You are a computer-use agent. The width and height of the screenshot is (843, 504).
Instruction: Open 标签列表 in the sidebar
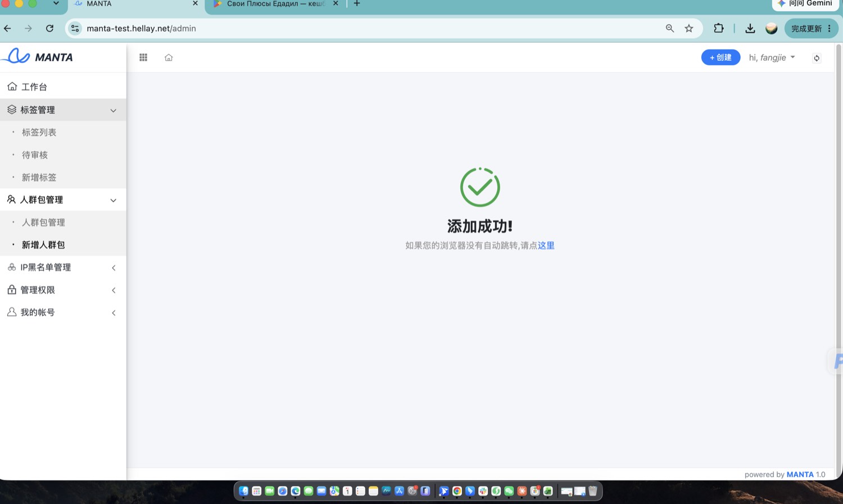click(x=39, y=132)
